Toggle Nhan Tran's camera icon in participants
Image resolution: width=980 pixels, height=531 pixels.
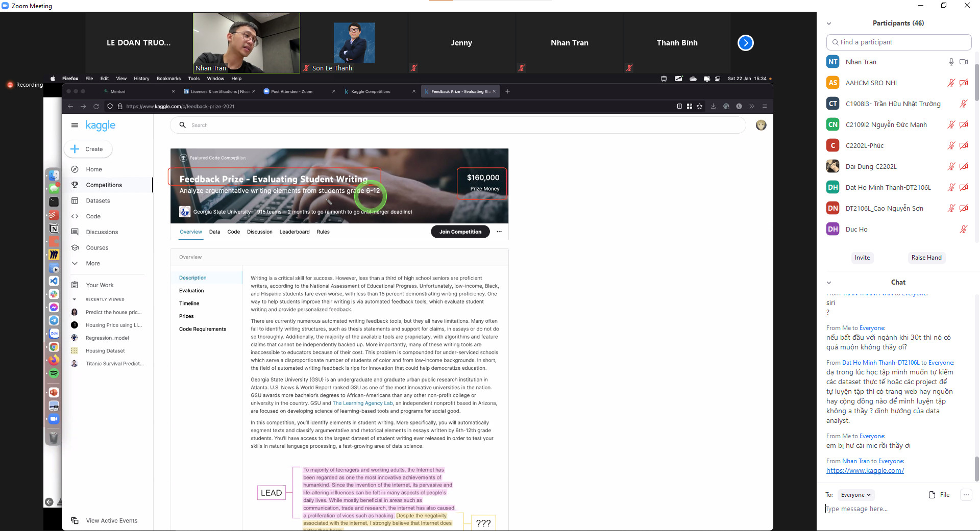tap(964, 62)
